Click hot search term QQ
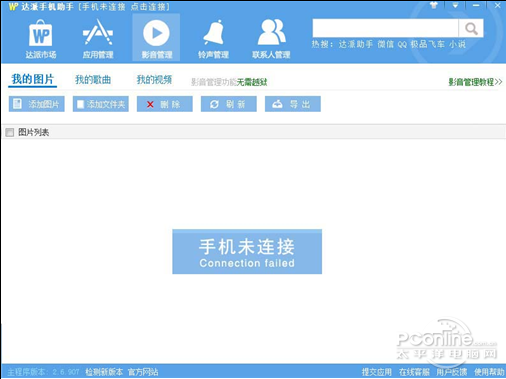This screenshot has height=379, width=506. [x=402, y=44]
